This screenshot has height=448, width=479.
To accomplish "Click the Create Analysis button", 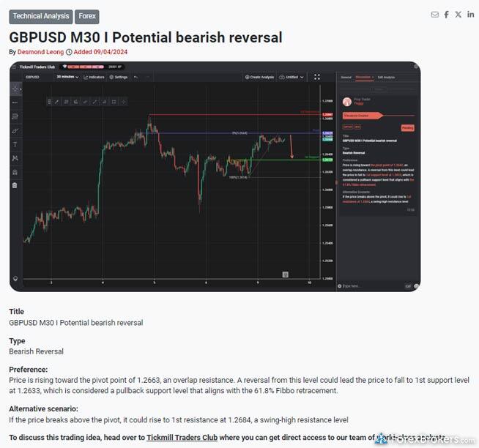I will (x=260, y=77).
